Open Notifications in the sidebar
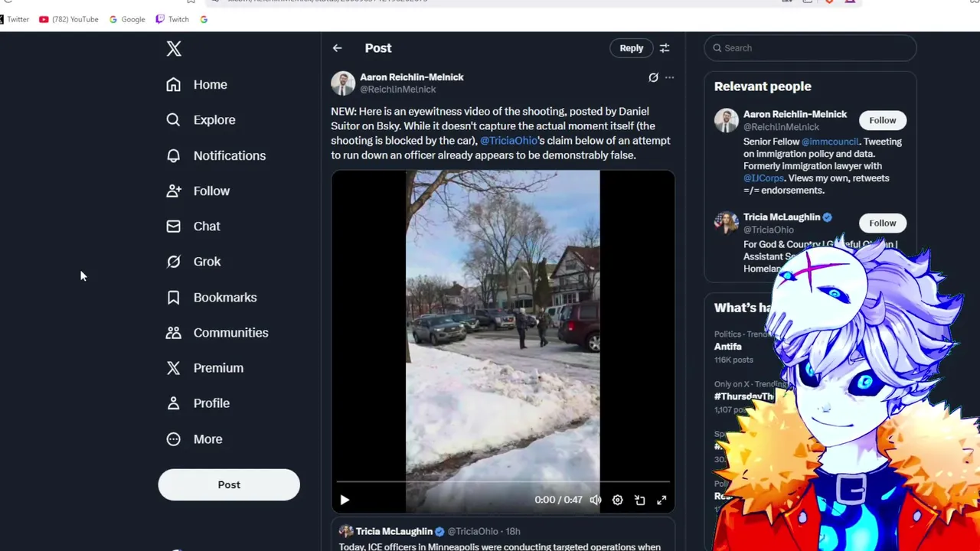This screenshot has width=980, height=551. (x=216, y=155)
